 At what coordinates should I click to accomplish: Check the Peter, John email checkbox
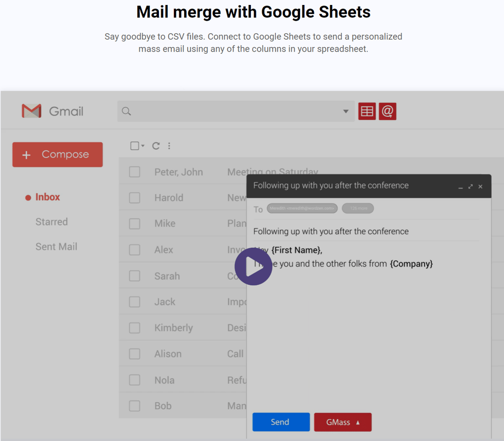click(x=135, y=172)
